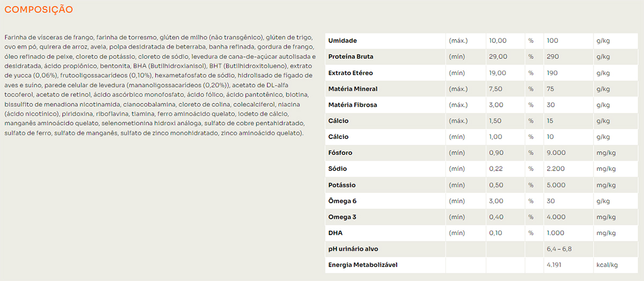The width and height of the screenshot is (644, 281).
Task: Click the Matéria Mineral label
Action: click(353, 89)
